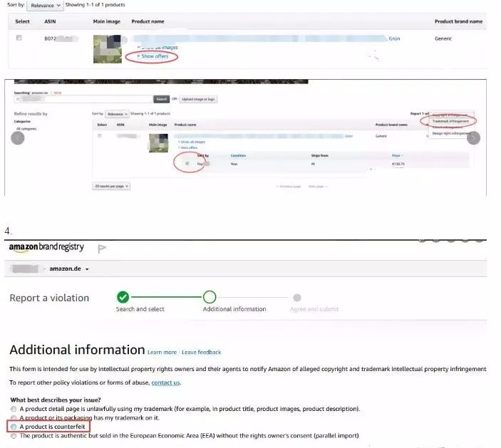
Task: Open the middle panel product thumbnail
Action: click(158, 143)
